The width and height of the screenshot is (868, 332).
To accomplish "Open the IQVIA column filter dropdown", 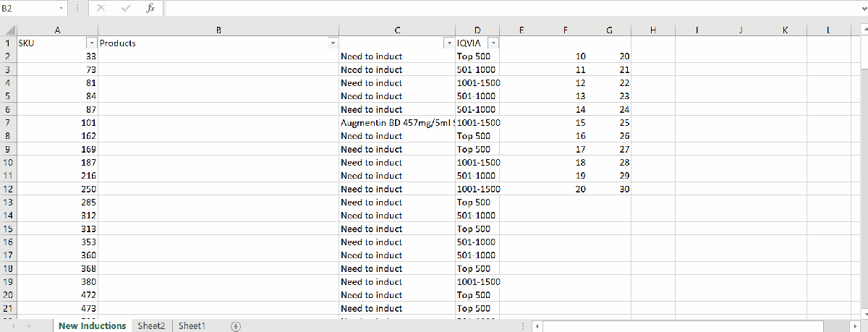I will pyautogui.click(x=493, y=43).
